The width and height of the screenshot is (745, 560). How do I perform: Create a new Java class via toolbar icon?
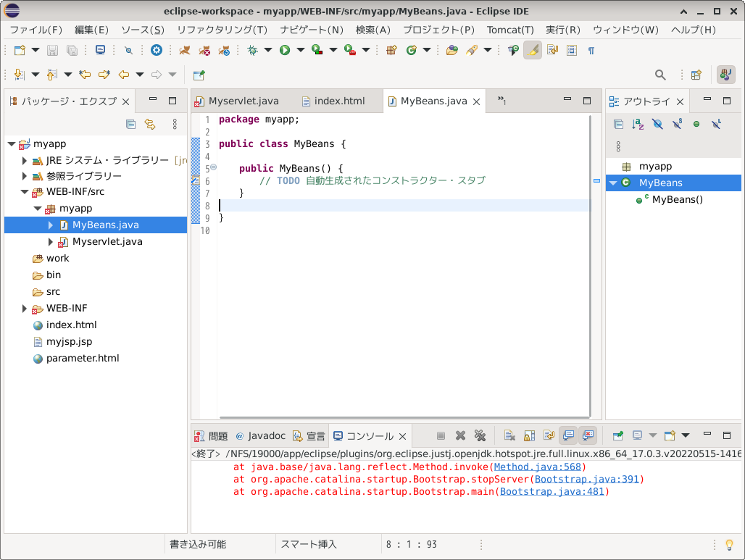pos(412,50)
